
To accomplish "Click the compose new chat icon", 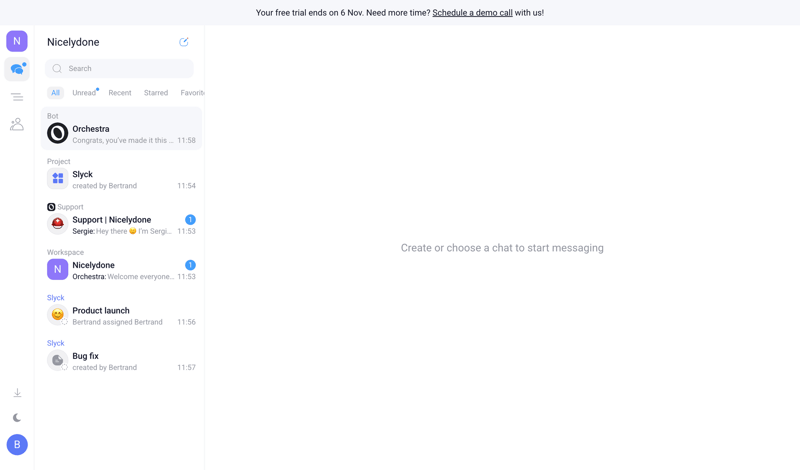I will pyautogui.click(x=184, y=42).
